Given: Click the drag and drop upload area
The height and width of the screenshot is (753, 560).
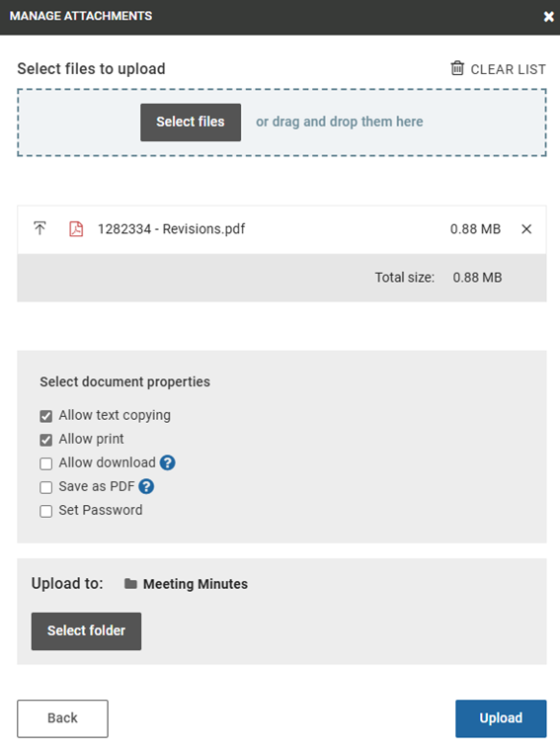Looking at the screenshot, I should coord(281,123).
